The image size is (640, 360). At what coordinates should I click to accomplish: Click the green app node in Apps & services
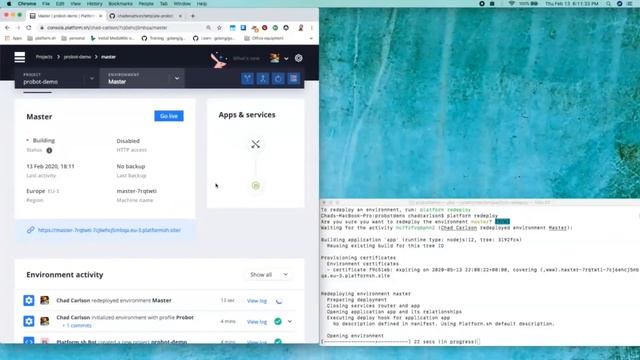[256, 186]
